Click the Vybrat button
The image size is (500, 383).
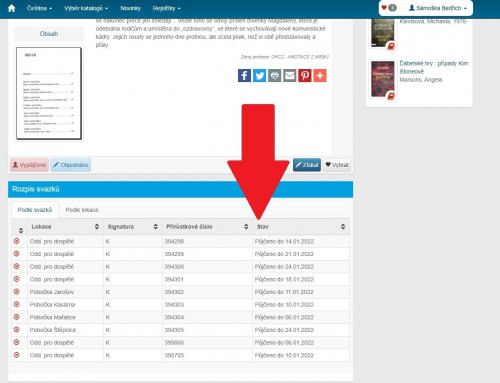coord(337,165)
